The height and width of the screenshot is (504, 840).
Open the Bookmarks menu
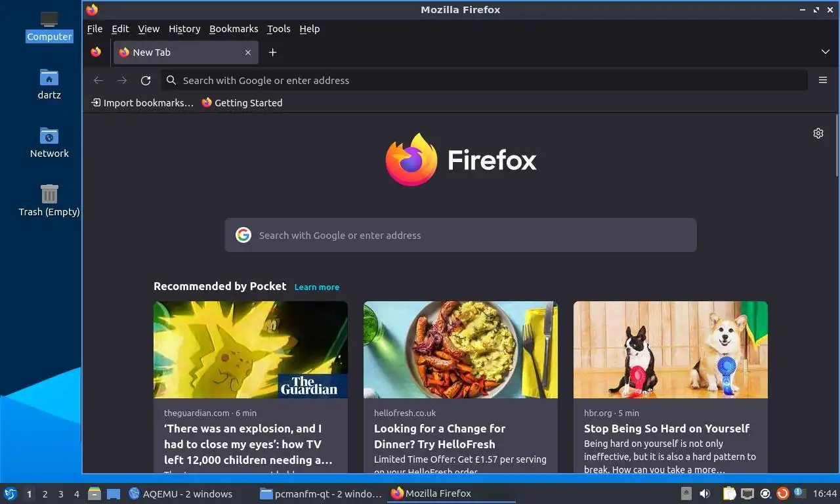tap(234, 29)
